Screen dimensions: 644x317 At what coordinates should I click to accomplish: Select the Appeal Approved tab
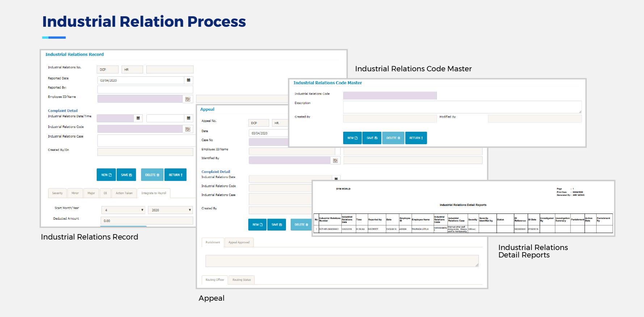(x=239, y=242)
